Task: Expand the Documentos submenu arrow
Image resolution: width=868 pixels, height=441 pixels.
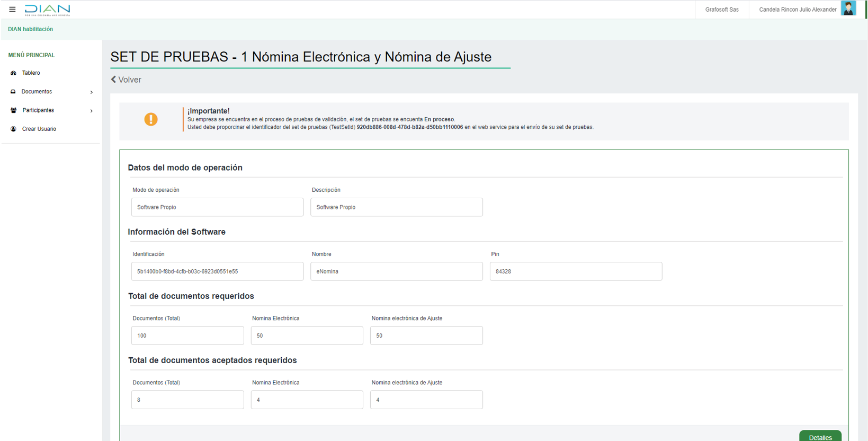Action: click(x=92, y=92)
